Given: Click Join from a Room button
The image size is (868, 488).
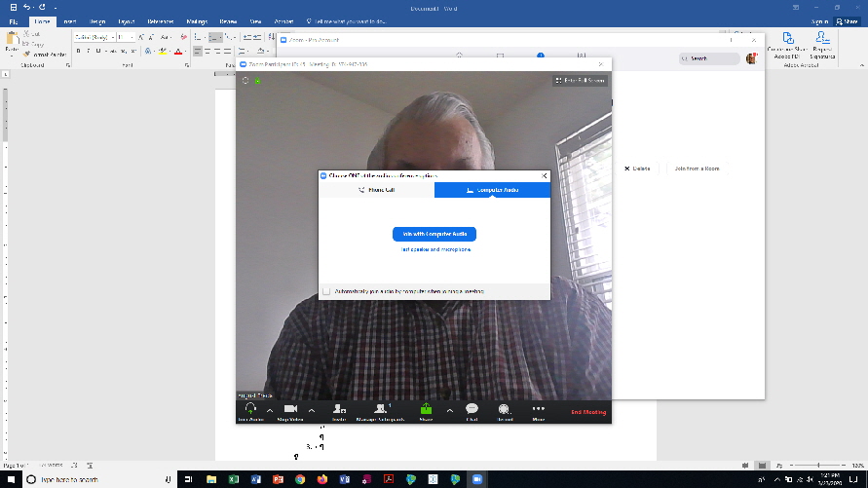Looking at the screenshot, I should [x=697, y=169].
